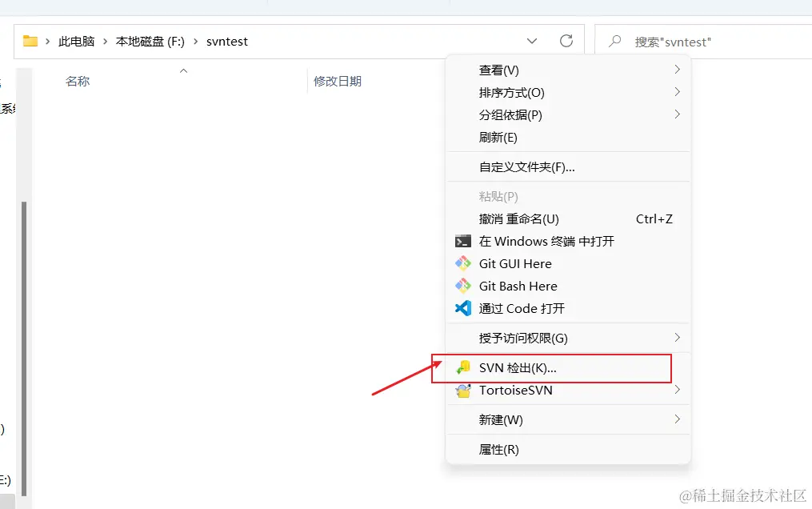Click the search magnifier icon
Viewport: 812px width, 509px height.
(614, 41)
